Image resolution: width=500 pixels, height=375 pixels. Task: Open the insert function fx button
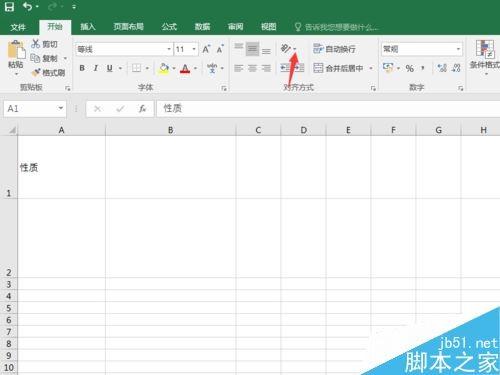click(x=142, y=108)
